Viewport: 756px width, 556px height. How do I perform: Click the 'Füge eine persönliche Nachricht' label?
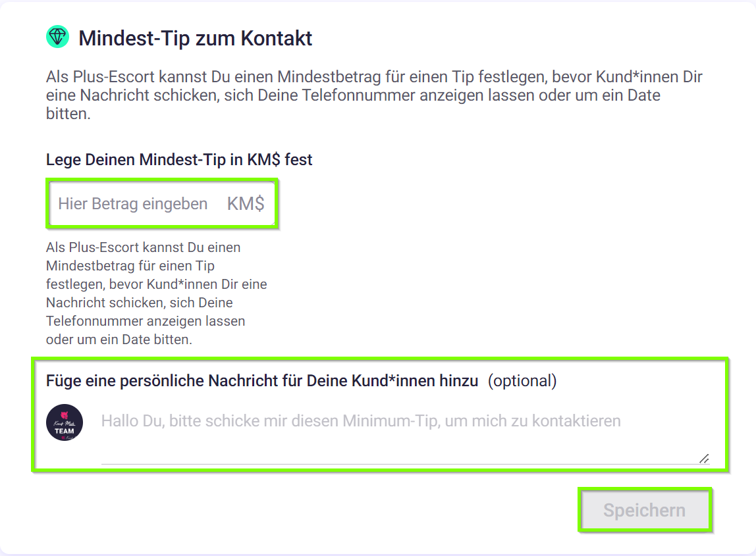coord(262,380)
